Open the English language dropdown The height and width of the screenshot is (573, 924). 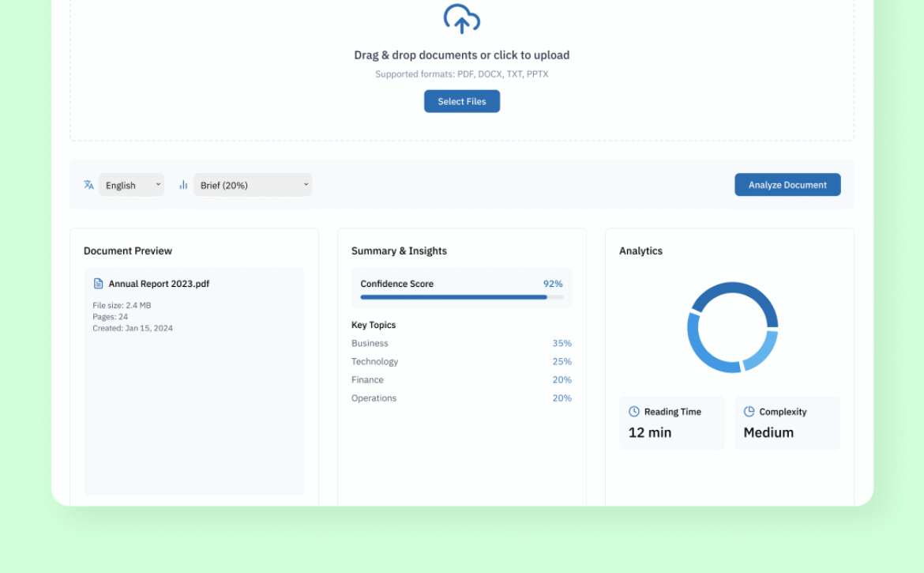tap(131, 185)
